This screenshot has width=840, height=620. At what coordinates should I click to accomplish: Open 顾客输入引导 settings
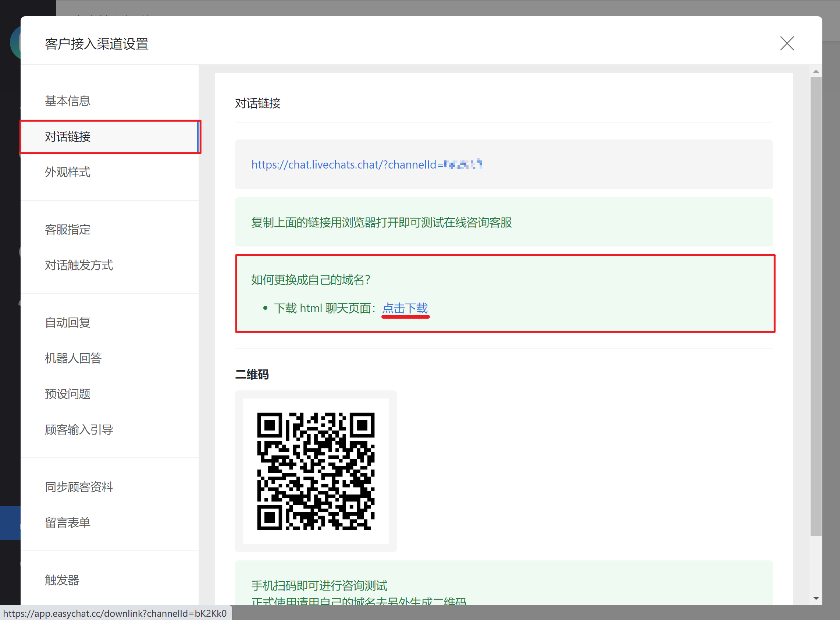pos(79,429)
